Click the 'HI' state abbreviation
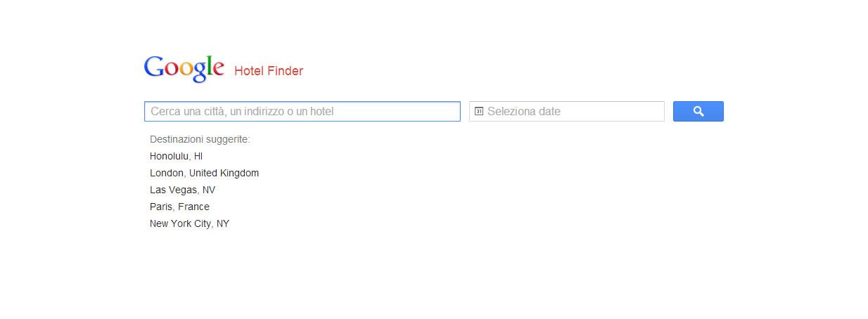Screen dimensions: 868x319 198,156
